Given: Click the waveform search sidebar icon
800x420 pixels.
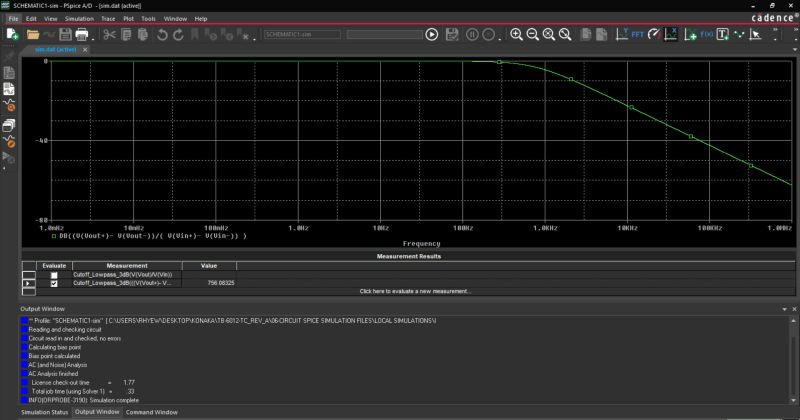Looking at the screenshot, I should click(9, 106).
